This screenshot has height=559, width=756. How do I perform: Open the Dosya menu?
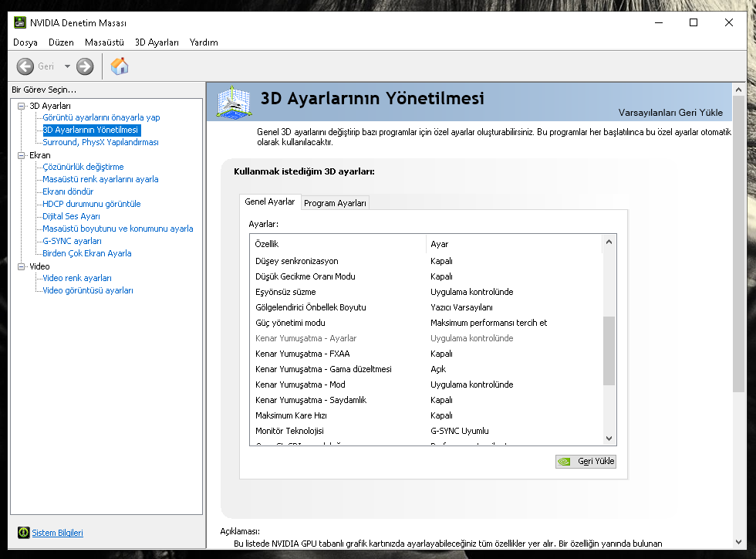coord(25,42)
